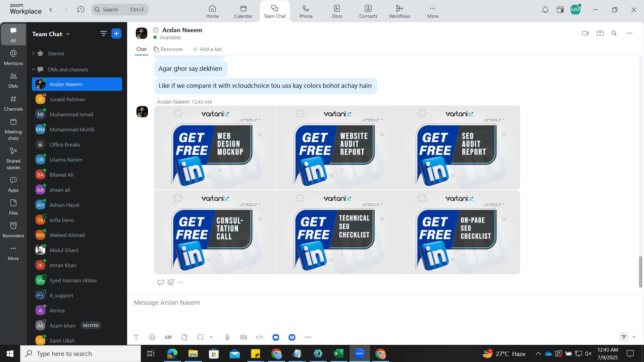Collapse DMs and channels section
644x362 pixels.
tap(34, 69)
